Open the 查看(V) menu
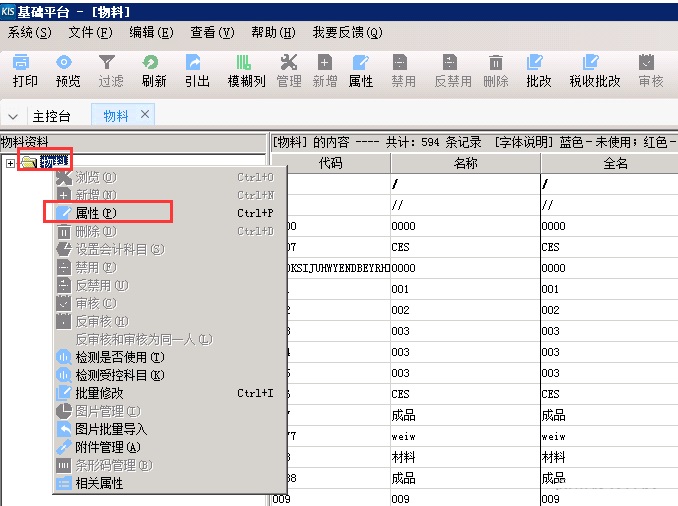Screen dimensions: 678x506 coord(212,33)
